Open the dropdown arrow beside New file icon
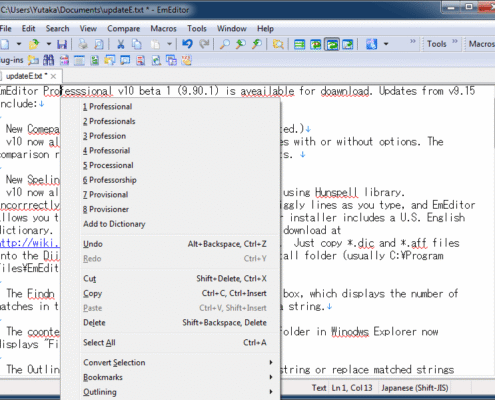This screenshot has height=400, width=495. (x=19, y=44)
